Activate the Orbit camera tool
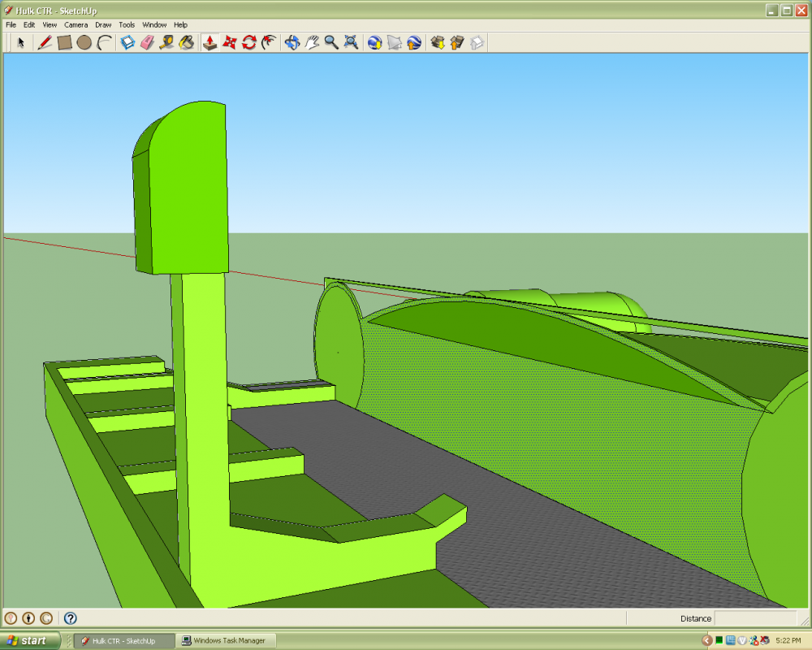The height and width of the screenshot is (650, 812). pyautogui.click(x=292, y=42)
